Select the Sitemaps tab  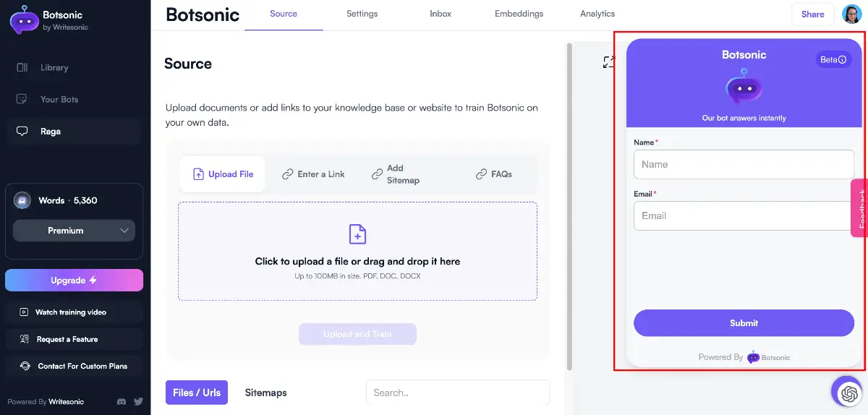[x=265, y=393]
